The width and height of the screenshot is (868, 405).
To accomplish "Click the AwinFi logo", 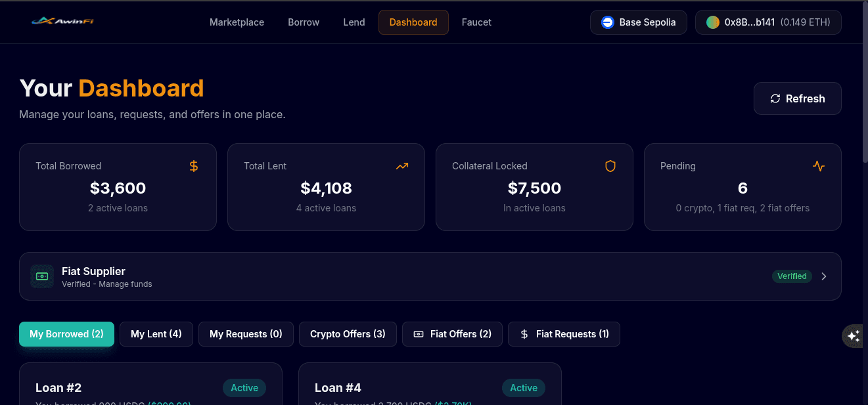I will tap(62, 21).
